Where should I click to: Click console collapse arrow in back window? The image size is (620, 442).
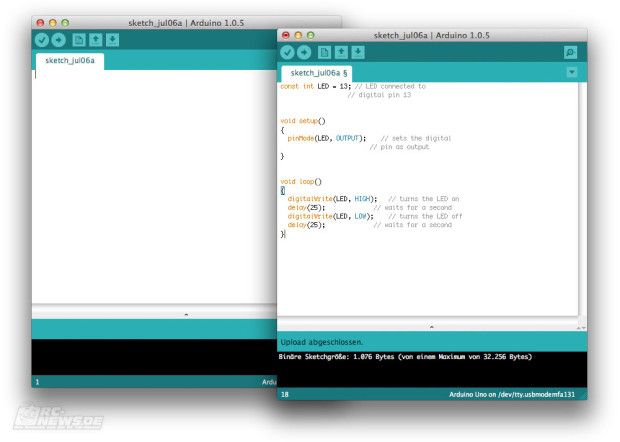(x=186, y=315)
